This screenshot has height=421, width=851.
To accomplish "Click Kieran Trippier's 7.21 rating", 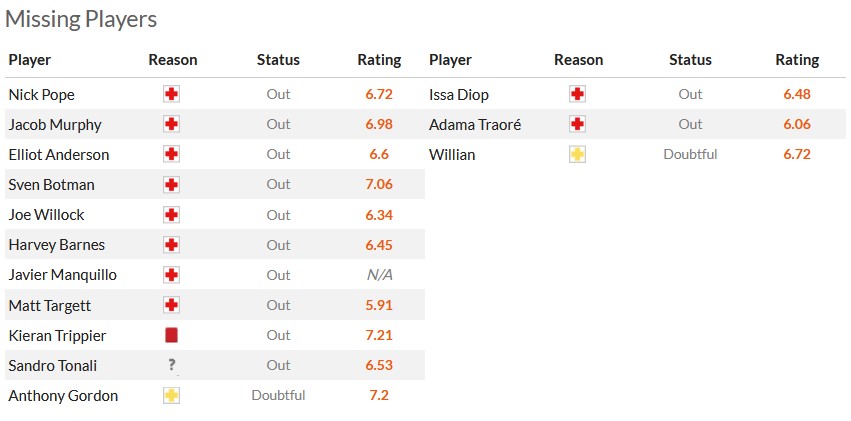I will [379, 335].
